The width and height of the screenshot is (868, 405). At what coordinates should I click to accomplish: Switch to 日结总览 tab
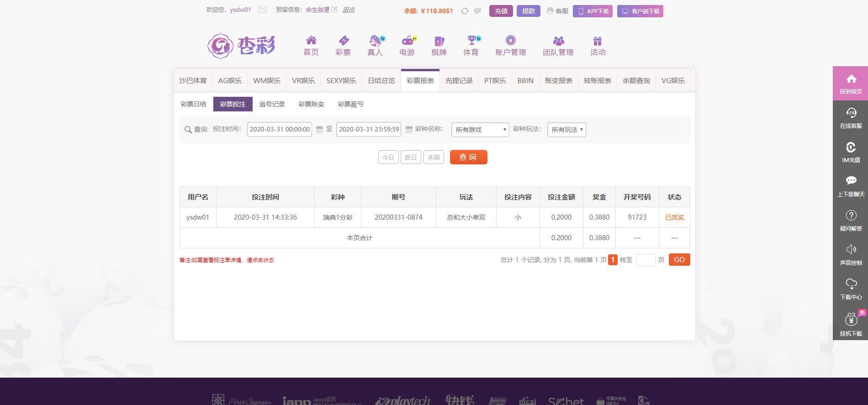381,80
